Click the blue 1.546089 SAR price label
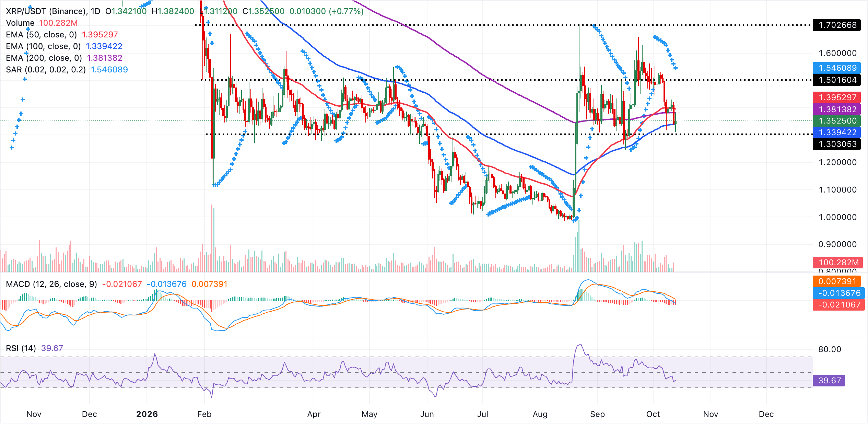This screenshot has height=430, width=868. 837,68
